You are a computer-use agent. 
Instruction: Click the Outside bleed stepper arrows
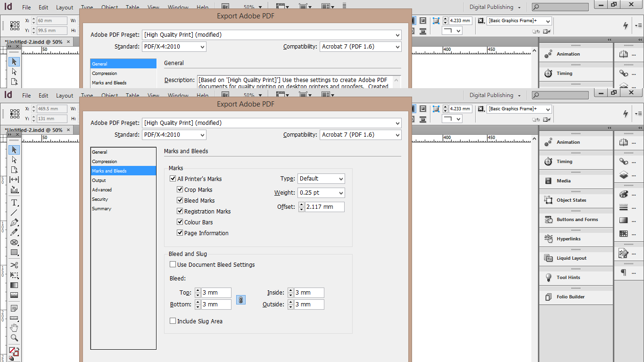[x=290, y=304]
